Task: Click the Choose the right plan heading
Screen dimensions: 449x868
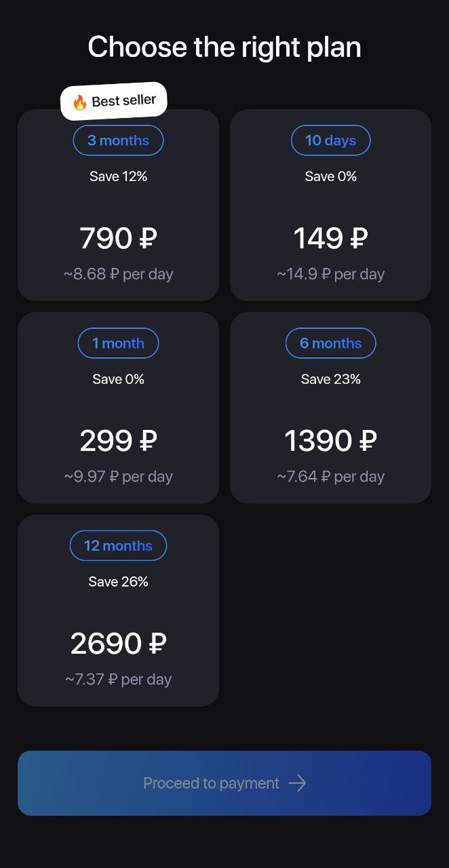Action: pyautogui.click(x=224, y=47)
